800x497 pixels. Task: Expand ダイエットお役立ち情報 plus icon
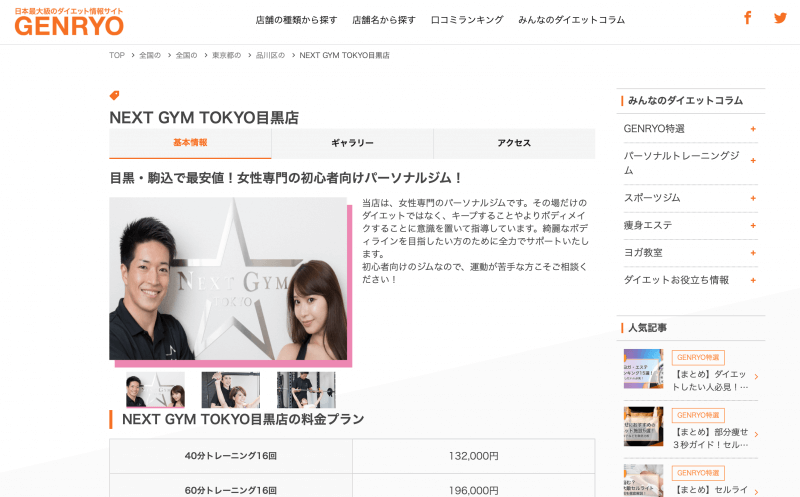(753, 280)
